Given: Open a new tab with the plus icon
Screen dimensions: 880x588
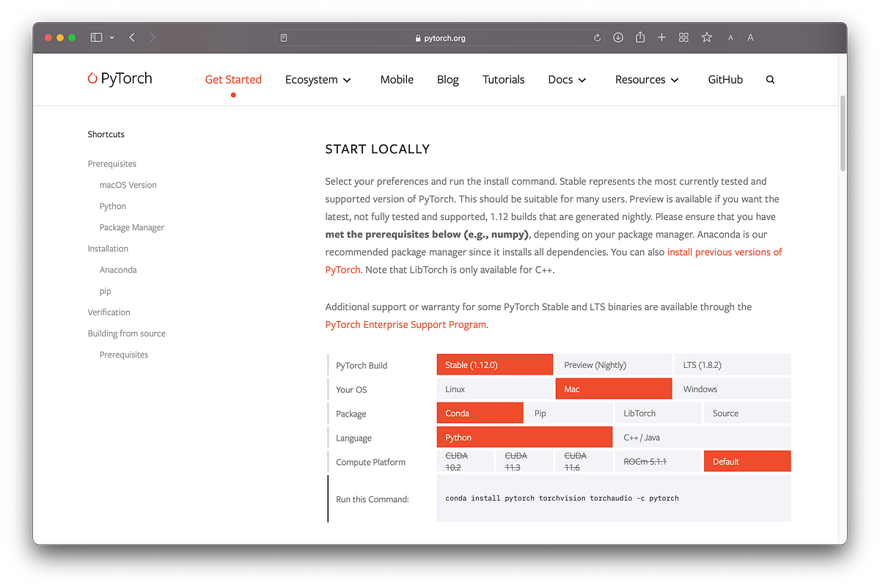Looking at the screenshot, I should [x=661, y=37].
